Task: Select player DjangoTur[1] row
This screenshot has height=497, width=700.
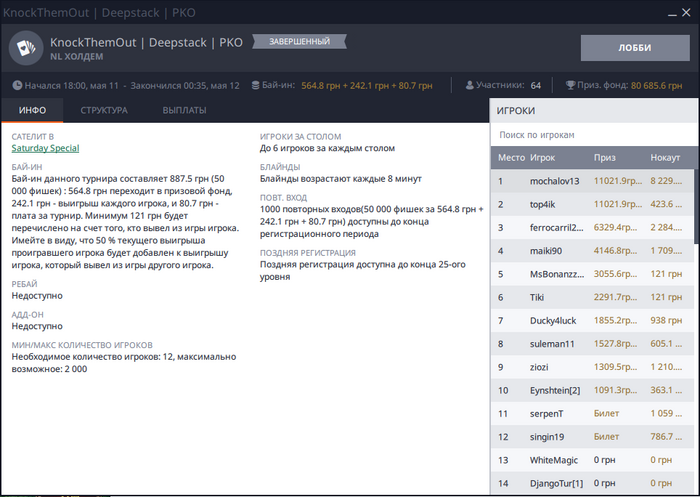Action: click(x=592, y=483)
